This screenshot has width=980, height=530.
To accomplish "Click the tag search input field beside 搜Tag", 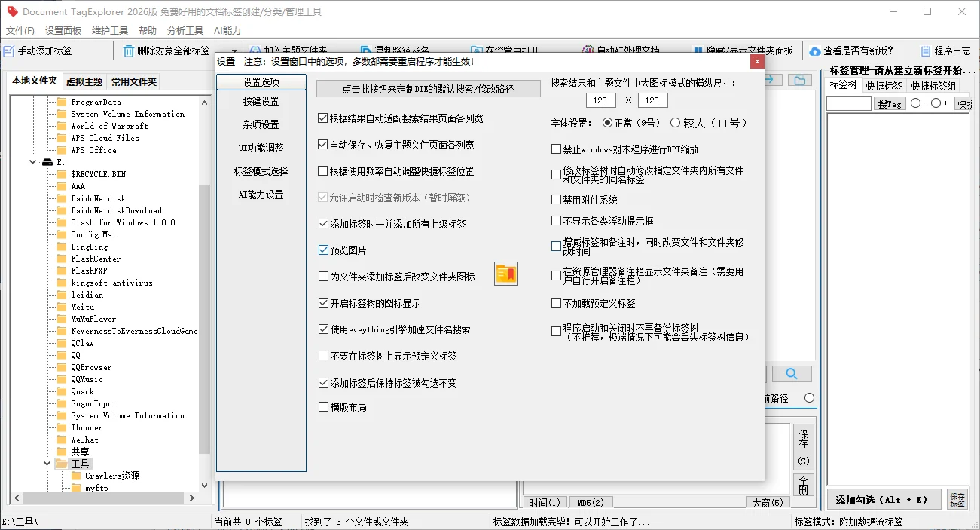I will [x=849, y=104].
